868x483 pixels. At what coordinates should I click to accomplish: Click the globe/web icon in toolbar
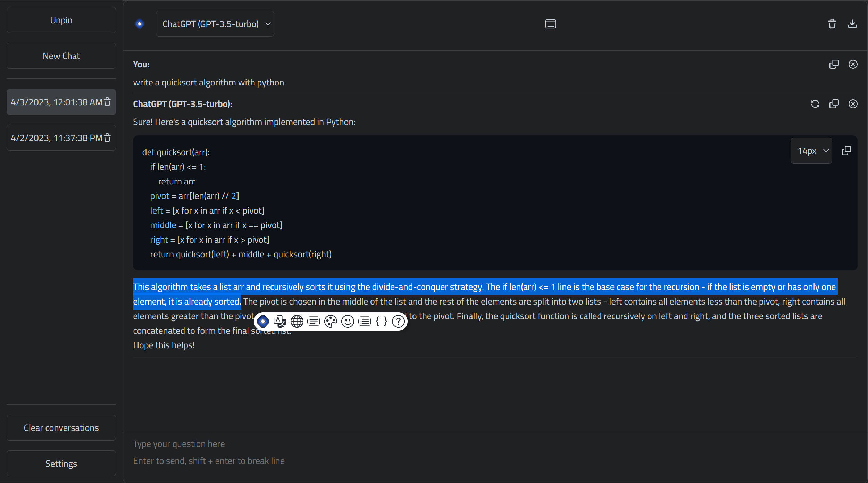(296, 320)
